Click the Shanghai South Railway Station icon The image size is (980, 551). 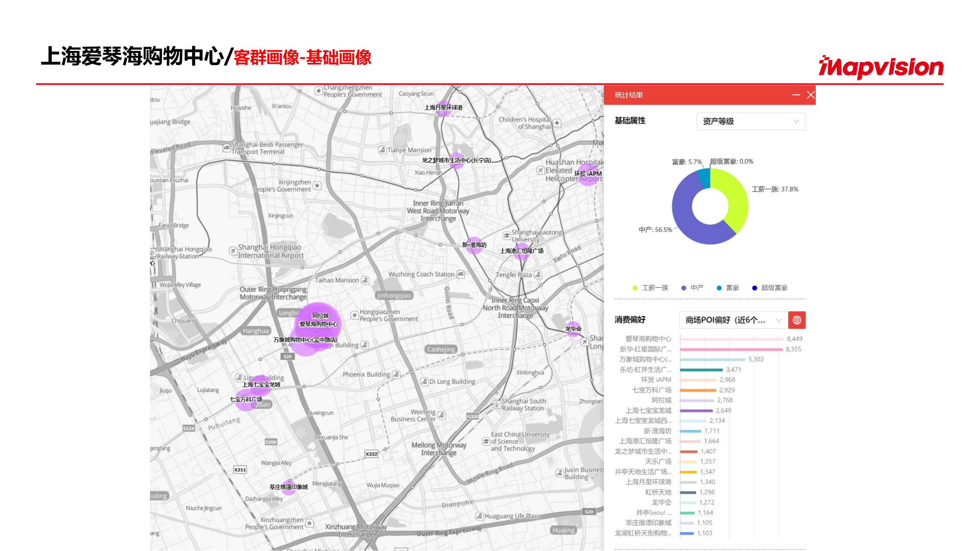[x=496, y=404]
